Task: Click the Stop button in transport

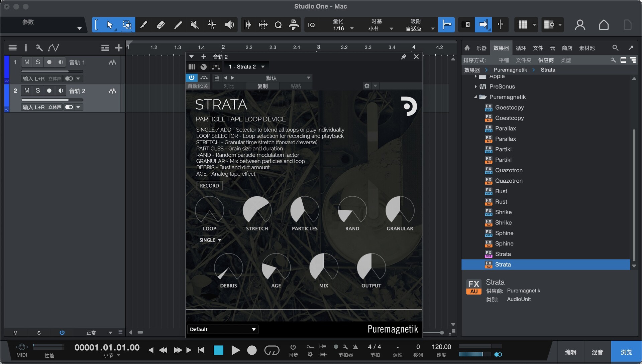Action: click(x=218, y=350)
